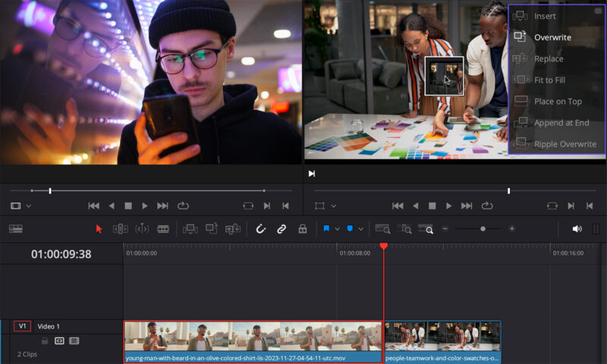Click the Overwrite Clip toolbar icon
This screenshot has width=607, height=364.
click(x=212, y=228)
